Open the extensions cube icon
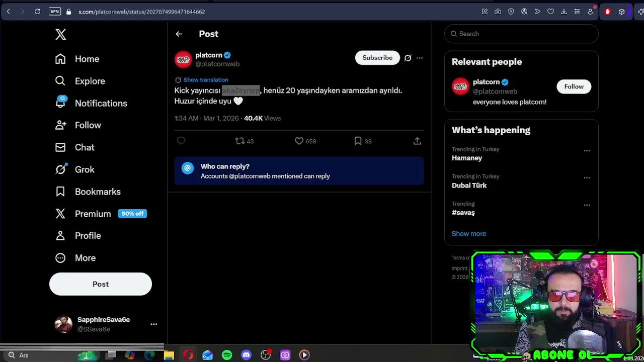This screenshot has height=362, width=644. 622,12
